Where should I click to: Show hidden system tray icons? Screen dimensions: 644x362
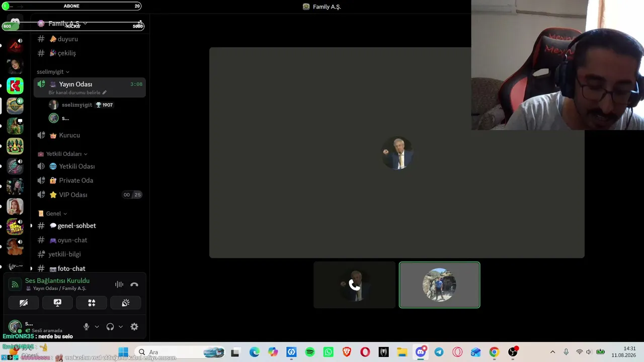point(552,352)
